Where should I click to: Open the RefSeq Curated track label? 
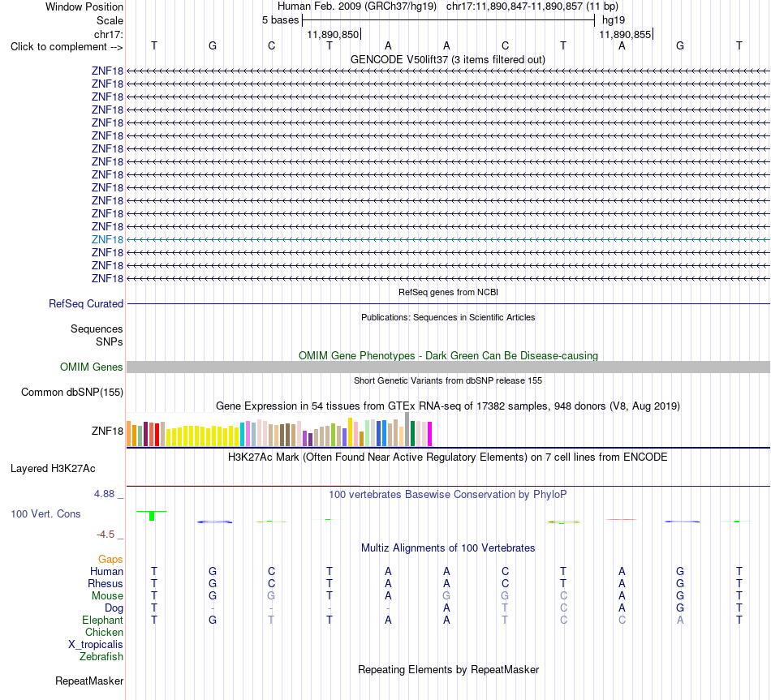coord(85,304)
